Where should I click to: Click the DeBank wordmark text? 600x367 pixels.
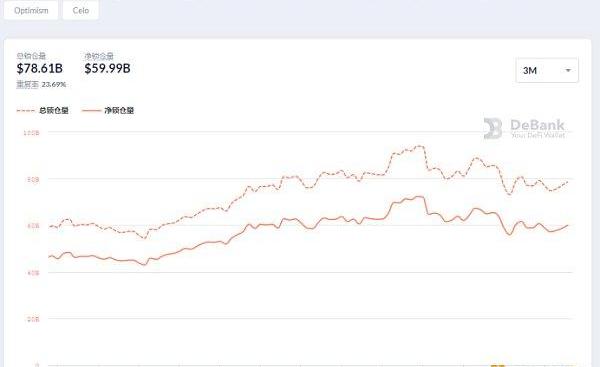[x=537, y=125]
